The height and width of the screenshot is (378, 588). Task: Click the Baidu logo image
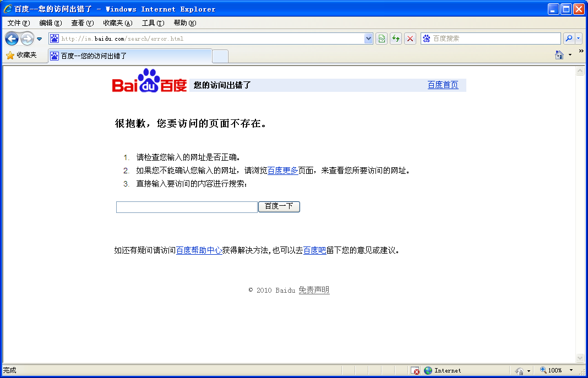click(x=149, y=80)
